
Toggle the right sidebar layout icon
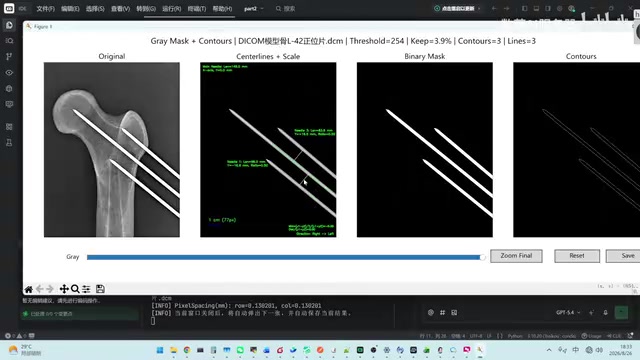[548, 9]
